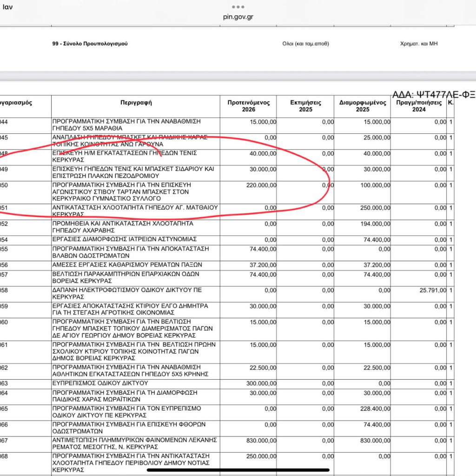Select the ΕΥΠΡΕΠΙΣΜΟΣ ΟΔΙΚΟΥ ΔΙΚΤΥΟΥ row
476x476 pixels.
pyautogui.click(x=227, y=383)
